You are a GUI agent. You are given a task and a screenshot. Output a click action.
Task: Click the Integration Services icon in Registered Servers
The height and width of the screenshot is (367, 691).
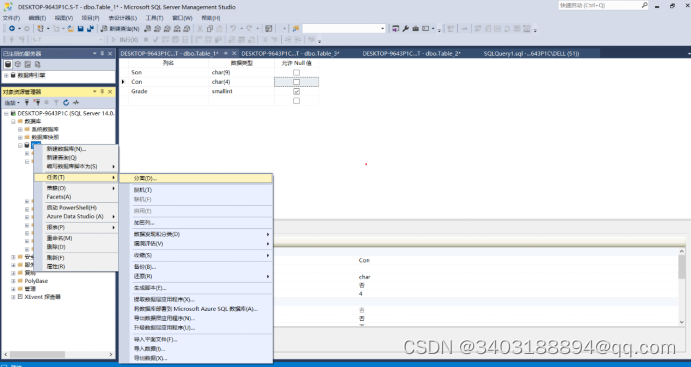[37, 64]
